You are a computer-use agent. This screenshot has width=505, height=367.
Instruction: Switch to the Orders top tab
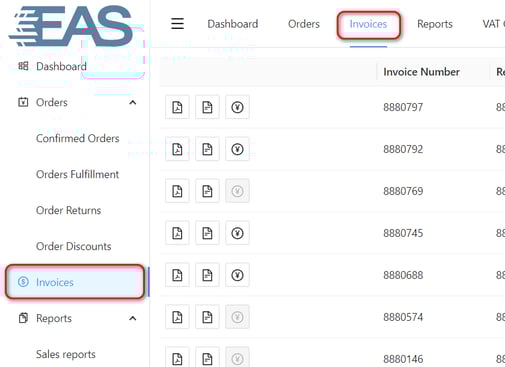(x=304, y=24)
